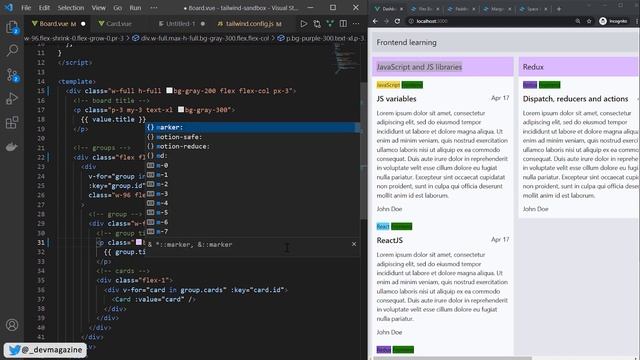Select the motion-safe: suggestion
Image resolution: width=640 pixels, height=360 pixels.
tap(252, 137)
